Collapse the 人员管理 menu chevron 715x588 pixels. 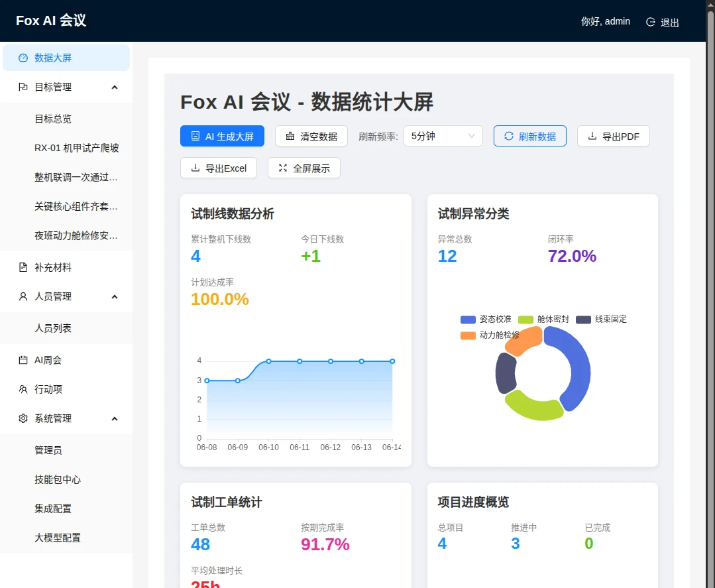pyautogui.click(x=115, y=297)
